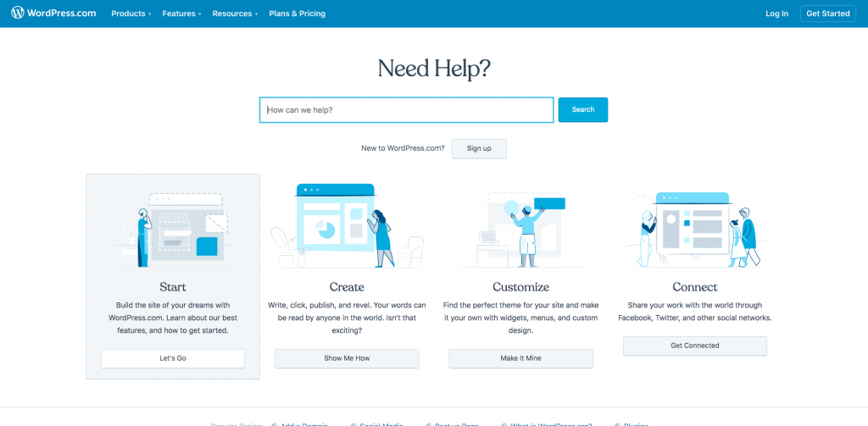Select the Customize heading
Screen dimensions: 868x426
tap(521, 286)
